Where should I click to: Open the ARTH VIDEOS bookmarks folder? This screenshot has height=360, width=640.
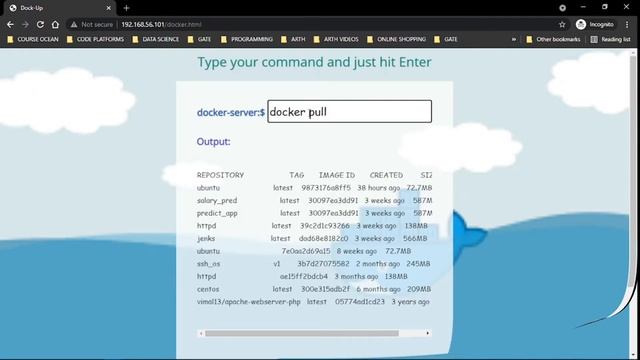336,39
